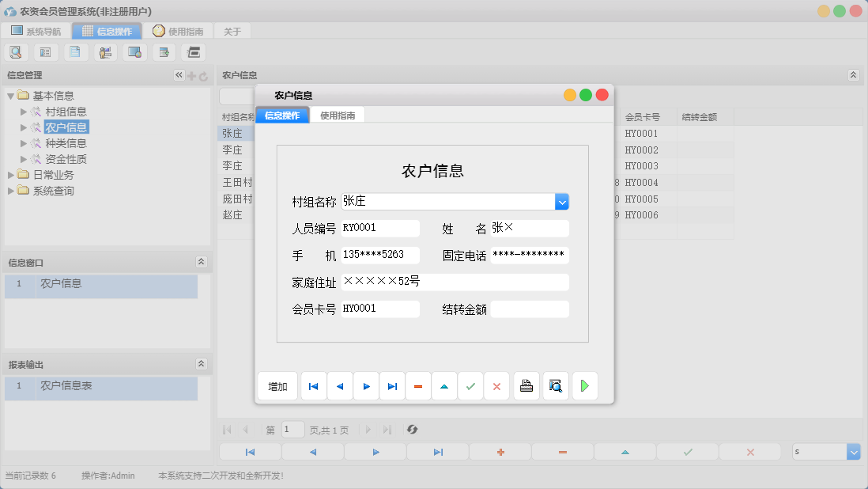Click the document icon on the main toolbar
This screenshot has width=868, height=489.
[x=75, y=51]
